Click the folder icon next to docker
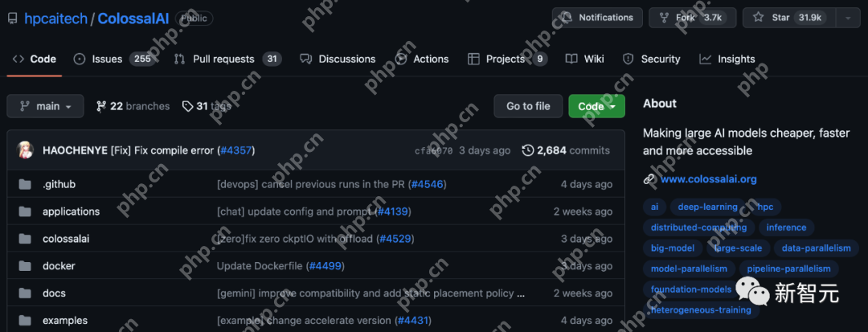868x332 pixels. 25,266
